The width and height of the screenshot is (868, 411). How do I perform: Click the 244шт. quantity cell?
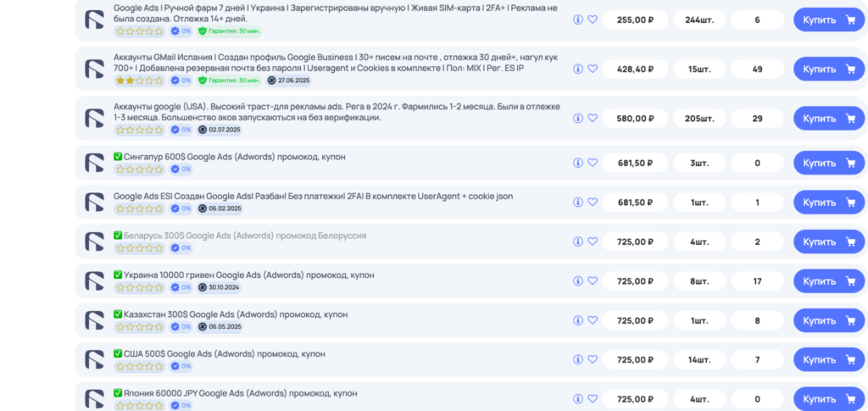coord(699,19)
